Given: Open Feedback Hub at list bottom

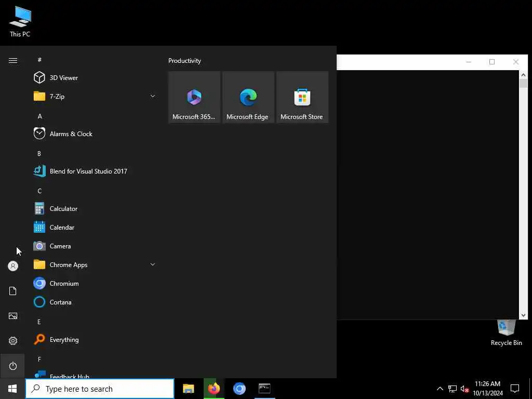Looking at the screenshot, I should pos(95,374).
